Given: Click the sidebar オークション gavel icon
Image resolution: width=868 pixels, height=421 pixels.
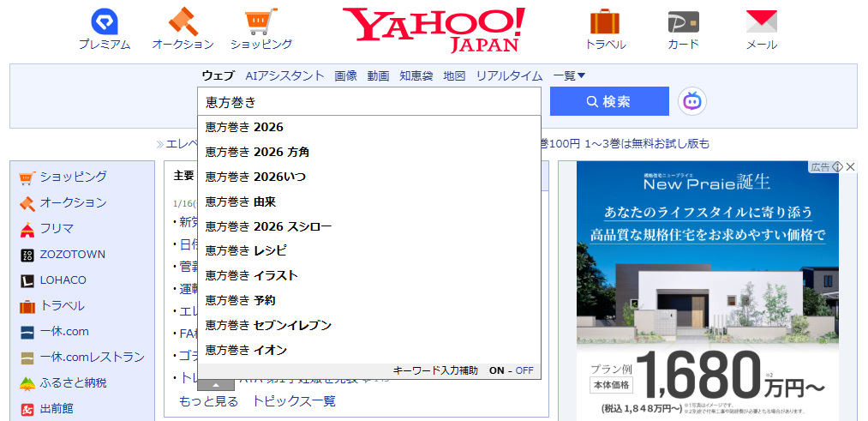Looking at the screenshot, I should 27,203.
